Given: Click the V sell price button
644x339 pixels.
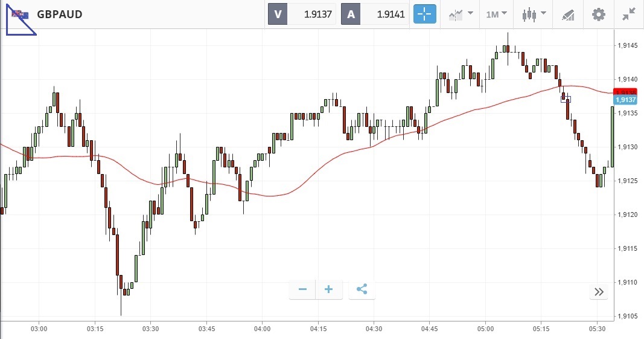Looking at the screenshot, I should point(302,14).
